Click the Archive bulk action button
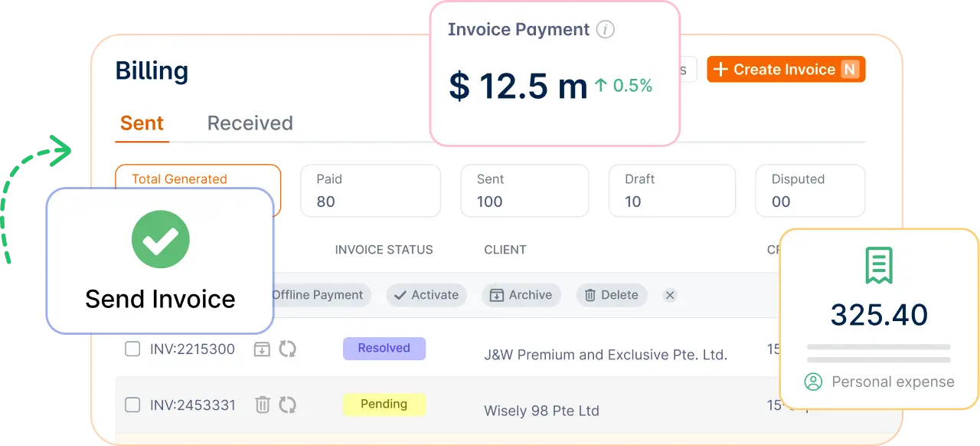This screenshot has width=980, height=446. (x=521, y=295)
